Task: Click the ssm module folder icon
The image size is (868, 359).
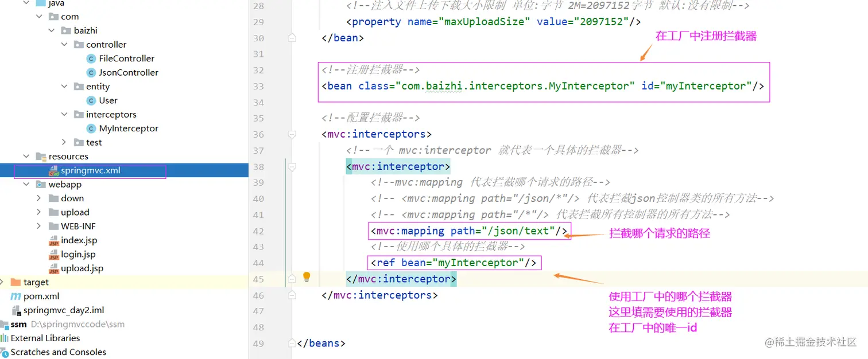Action: click(5, 325)
